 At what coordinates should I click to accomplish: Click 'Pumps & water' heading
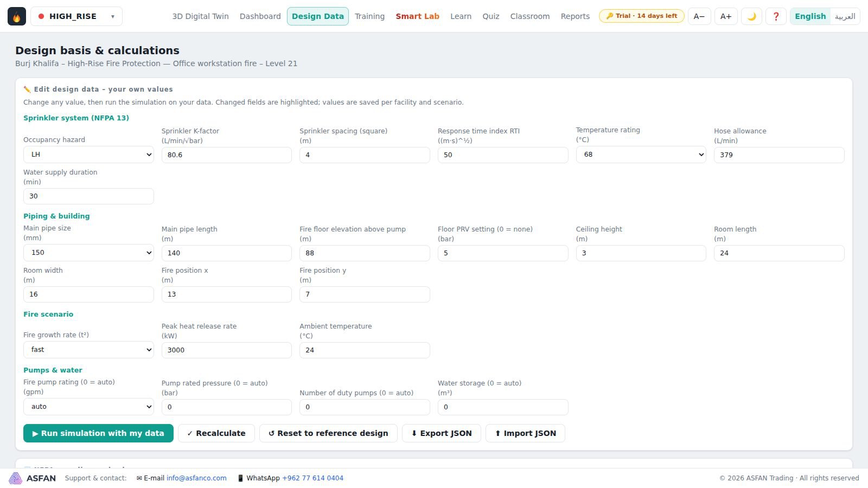[x=53, y=370]
